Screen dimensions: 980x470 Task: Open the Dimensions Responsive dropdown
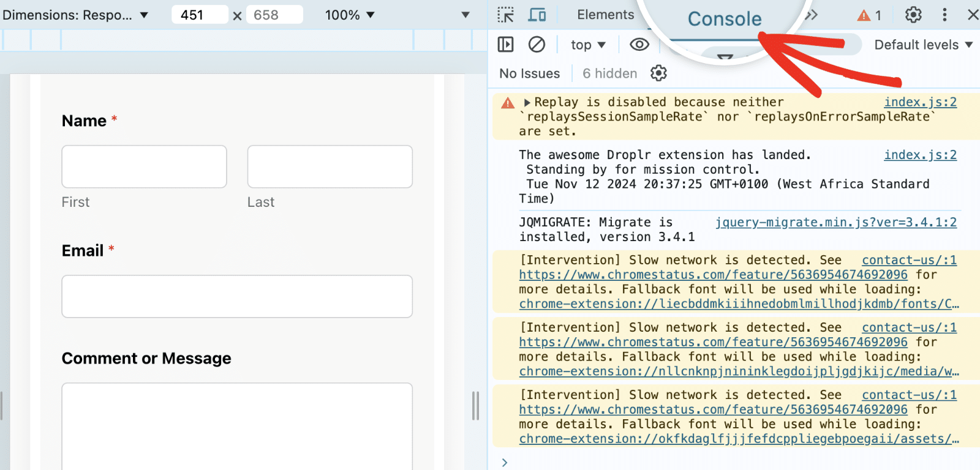click(76, 15)
